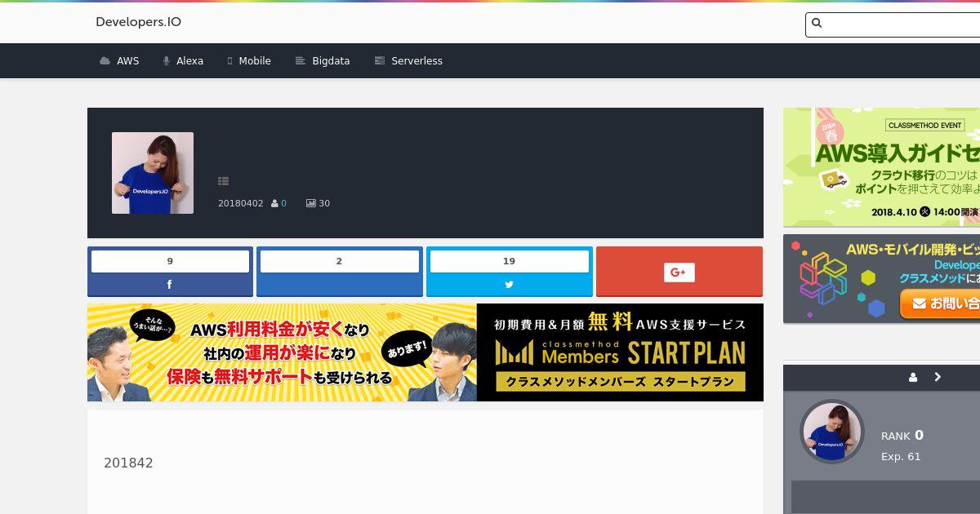Screen dimensions: 980x514
Task: Click the Exp. 61 text
Action: point(901,457)
